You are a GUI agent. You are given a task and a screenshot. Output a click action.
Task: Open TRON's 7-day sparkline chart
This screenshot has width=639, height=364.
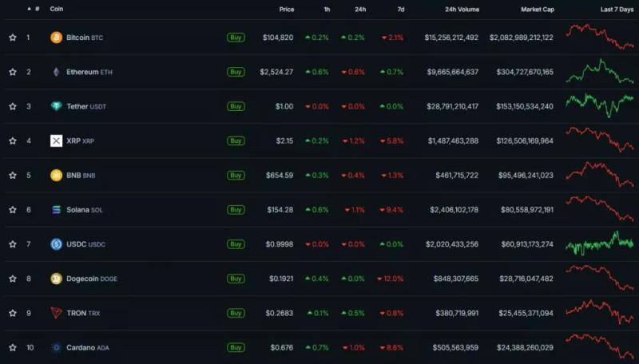click(600, 312)
